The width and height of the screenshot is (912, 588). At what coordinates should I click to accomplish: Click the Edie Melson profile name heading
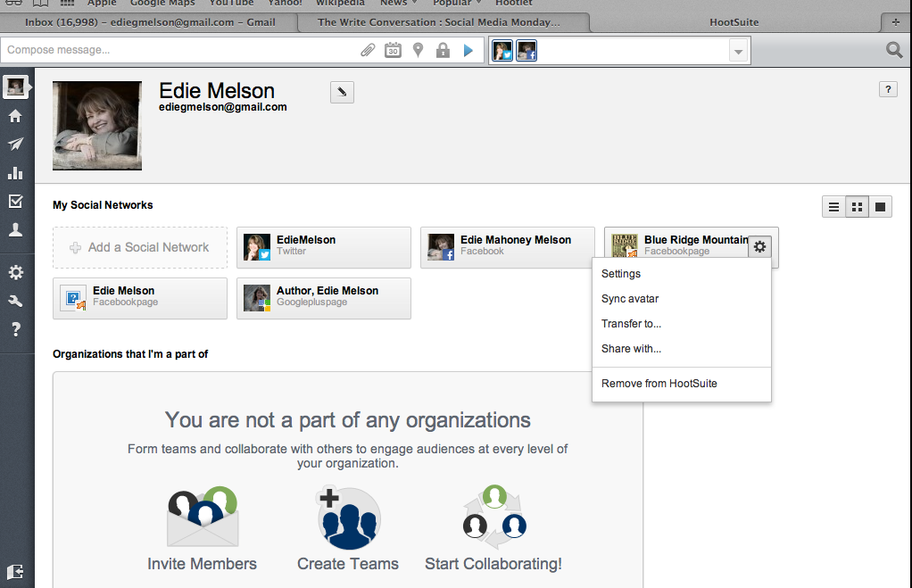[x=217, y=91]
